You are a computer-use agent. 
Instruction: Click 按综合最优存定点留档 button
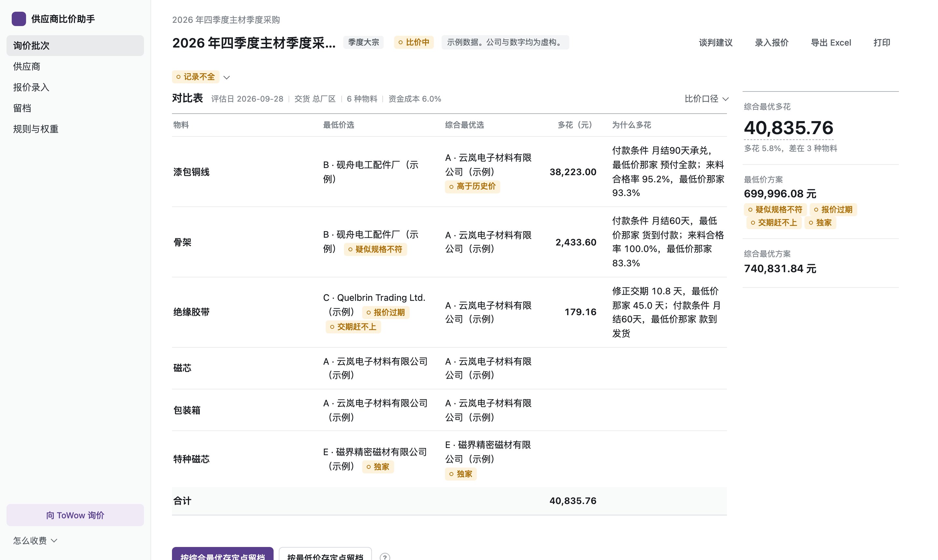[223, 554]
